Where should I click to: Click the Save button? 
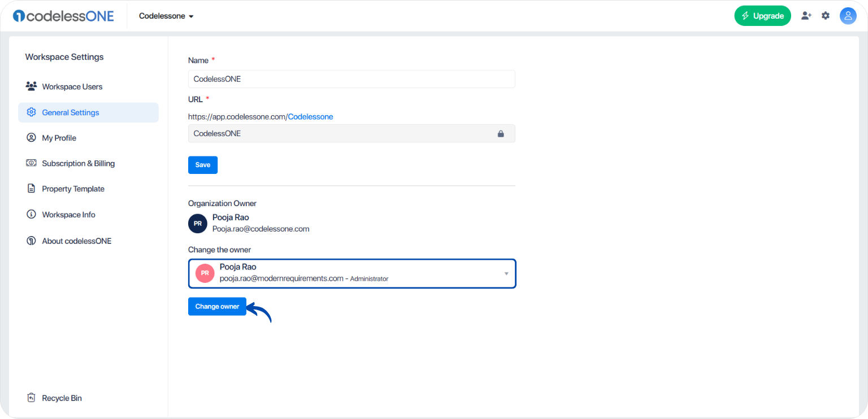(x=203, y=165)
